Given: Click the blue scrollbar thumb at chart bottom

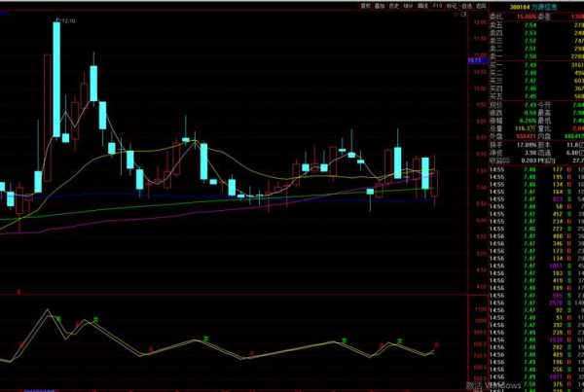Looking at the screenshot, I should (44, 388).
